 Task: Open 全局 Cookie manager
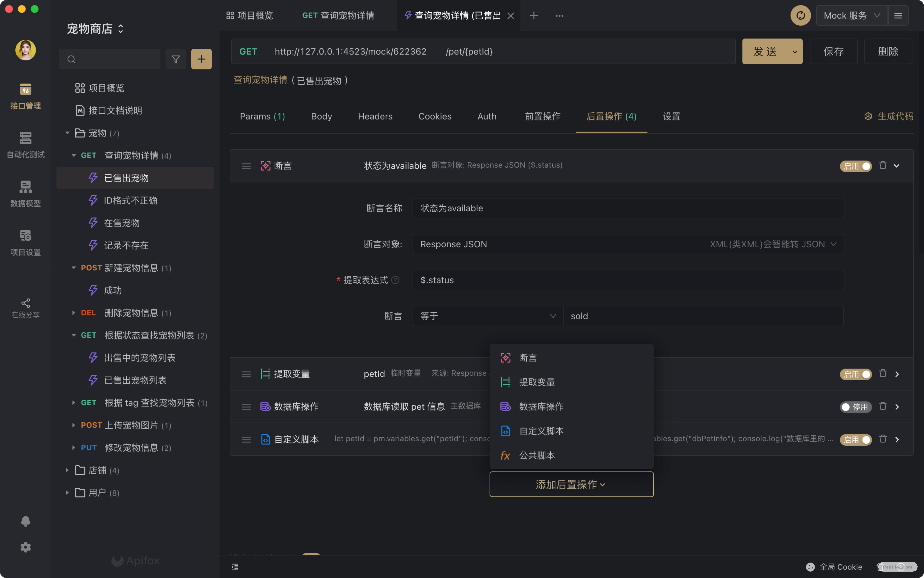click(x=834, y=567)
